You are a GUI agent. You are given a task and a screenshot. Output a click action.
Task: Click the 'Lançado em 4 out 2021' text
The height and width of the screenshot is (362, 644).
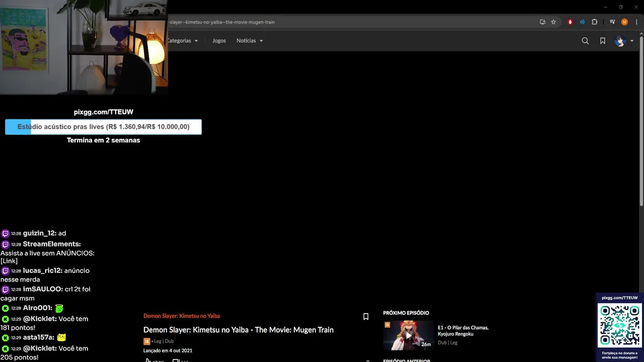[x=168, y=350]
